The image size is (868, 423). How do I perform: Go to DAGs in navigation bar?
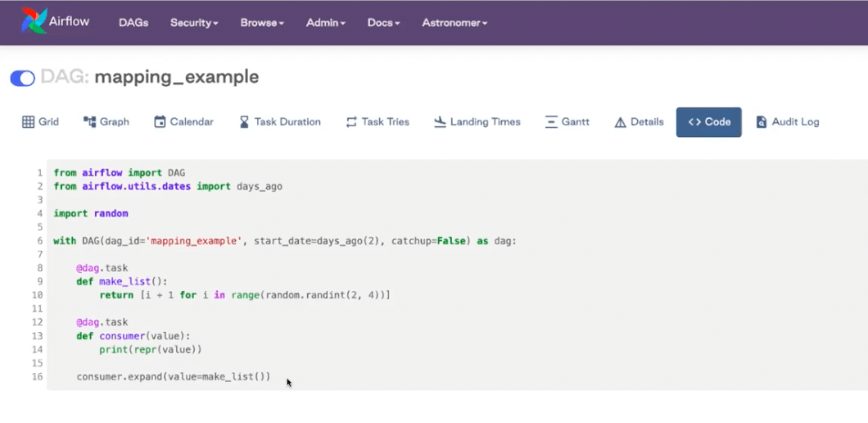tap(133, 23)
